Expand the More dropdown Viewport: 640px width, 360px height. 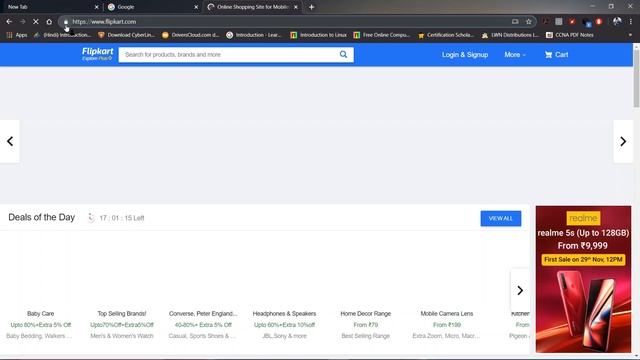515,55
